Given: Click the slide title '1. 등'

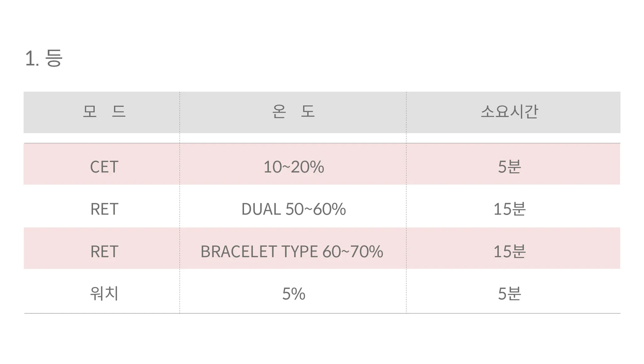Looking at the screenshot, I should [44, 58].
